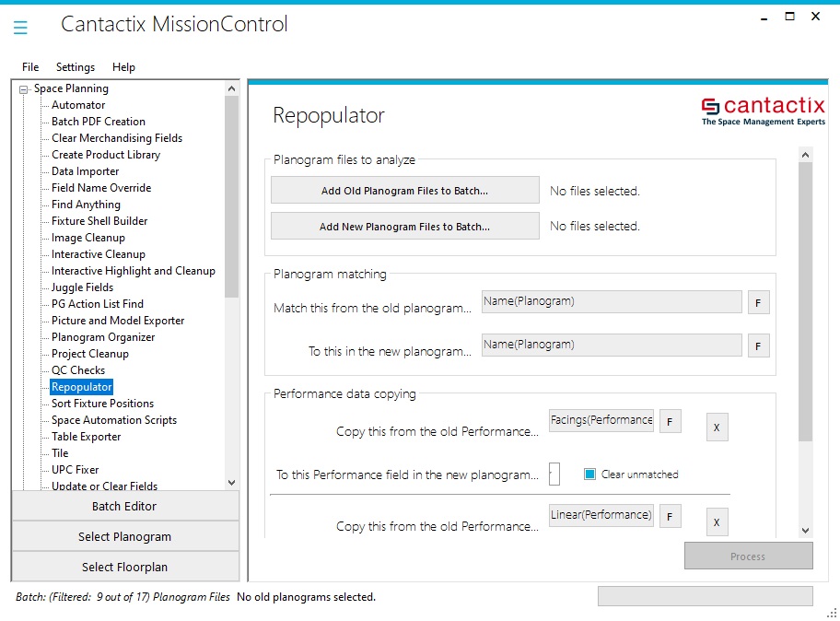Collapse the Space Planning tree node
Screen dimensions: 840x621
click(24, 89)
